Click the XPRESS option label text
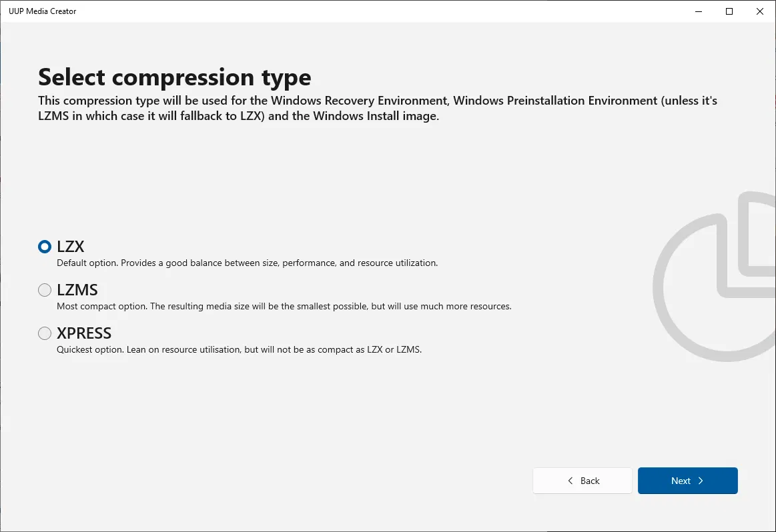 (x=84, y=333)
